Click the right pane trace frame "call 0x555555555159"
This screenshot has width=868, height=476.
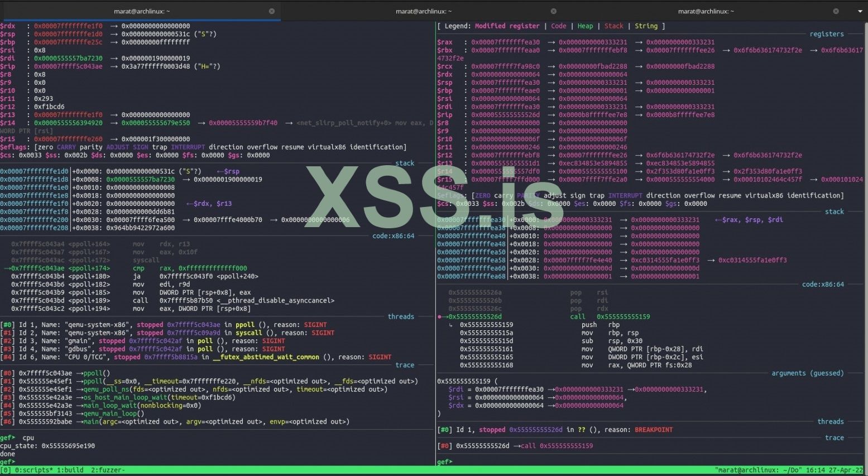515,446
